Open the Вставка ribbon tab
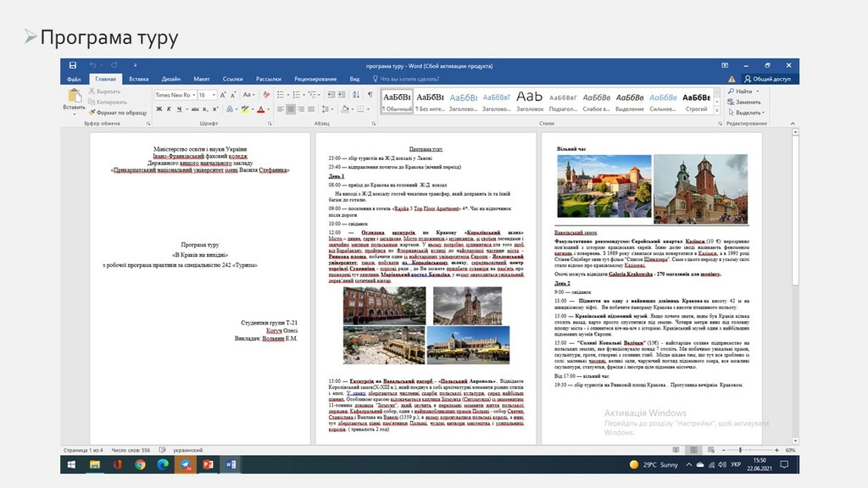This screenshot has width=868, height=488. point(138,79)
